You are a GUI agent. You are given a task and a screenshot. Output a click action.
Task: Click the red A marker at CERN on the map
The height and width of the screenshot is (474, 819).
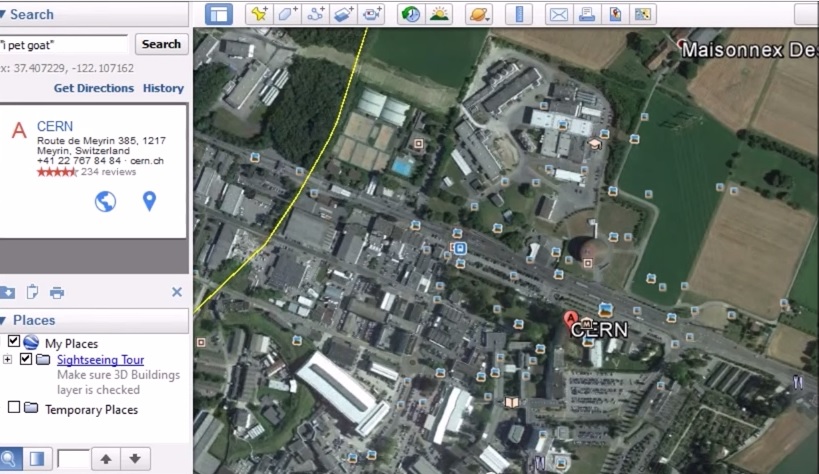[571, 318]
